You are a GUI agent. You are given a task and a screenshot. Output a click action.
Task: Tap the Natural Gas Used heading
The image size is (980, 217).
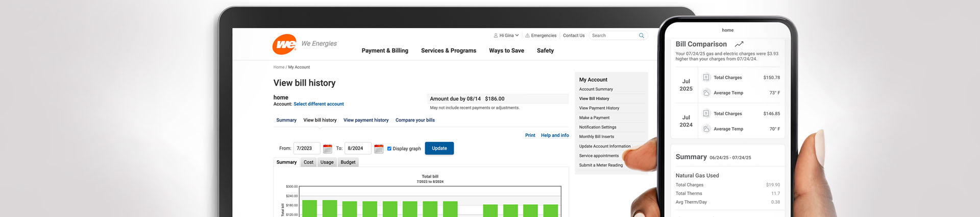click(697, 176)
